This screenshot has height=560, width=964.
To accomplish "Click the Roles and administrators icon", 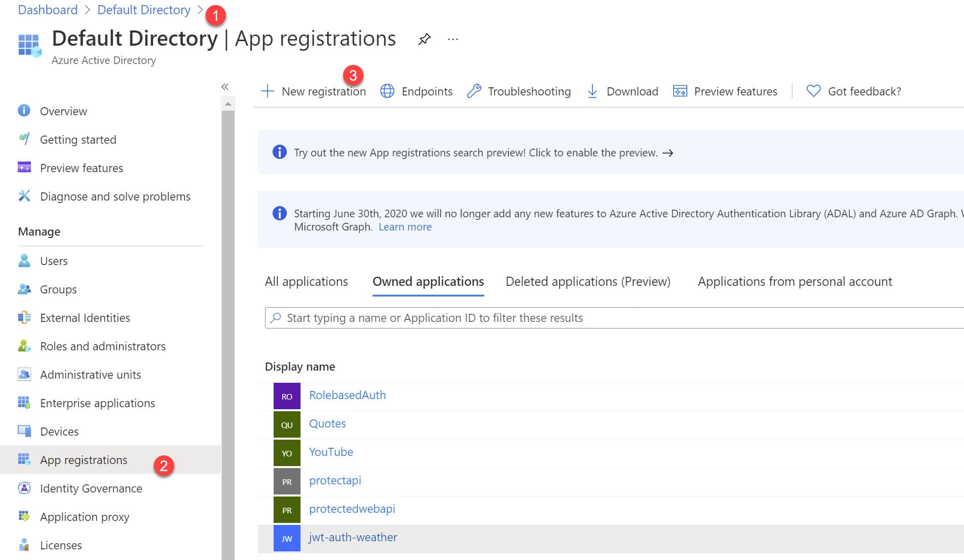I will pyautogui.click(x=24, y=346).
